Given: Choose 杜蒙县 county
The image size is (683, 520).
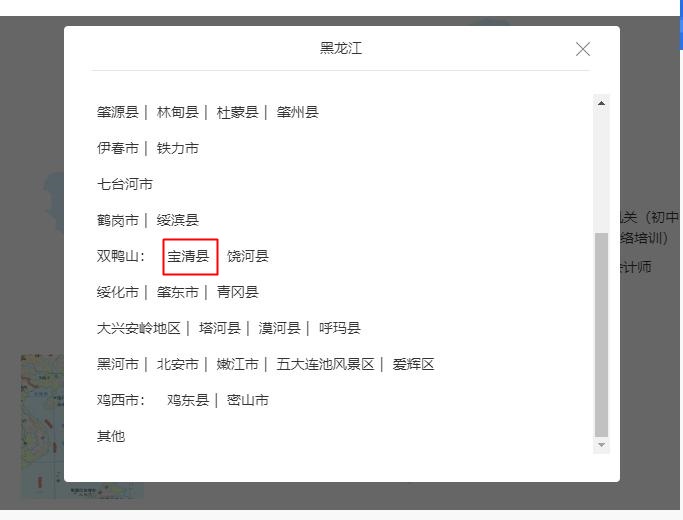Looking at the screenshot, I should (x=237, y=112).
